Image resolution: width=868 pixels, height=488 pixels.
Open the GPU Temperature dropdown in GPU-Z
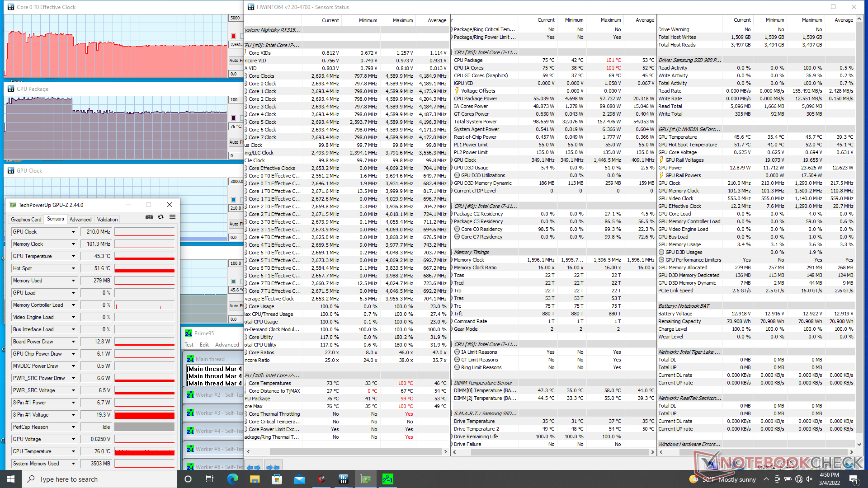pyautogui.click(x=73, y=256)
